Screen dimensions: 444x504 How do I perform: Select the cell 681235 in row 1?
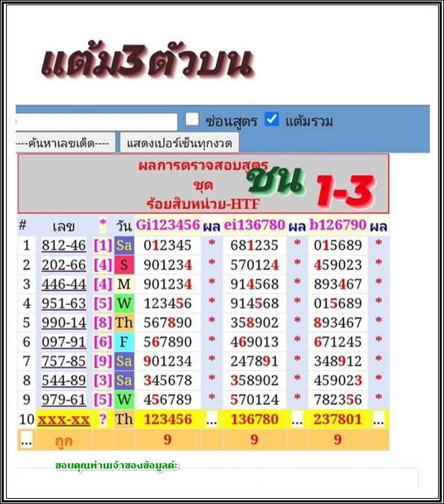[x=254, y=245]
